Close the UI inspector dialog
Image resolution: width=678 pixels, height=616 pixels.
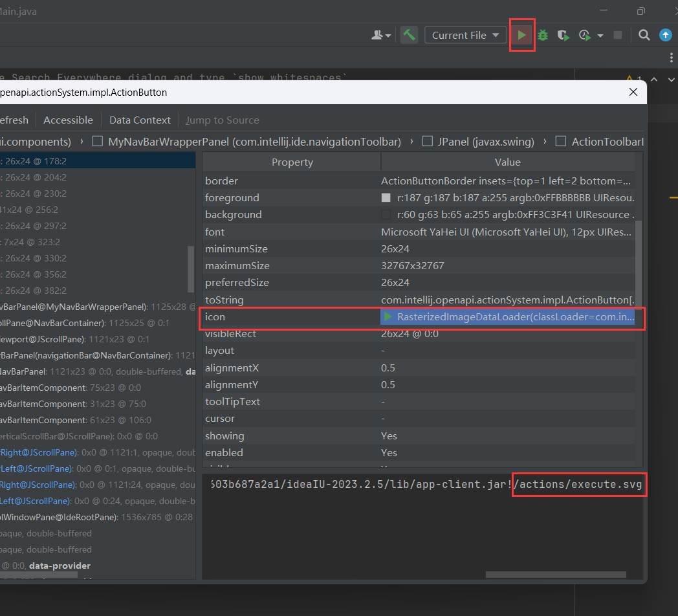[633, 92]
